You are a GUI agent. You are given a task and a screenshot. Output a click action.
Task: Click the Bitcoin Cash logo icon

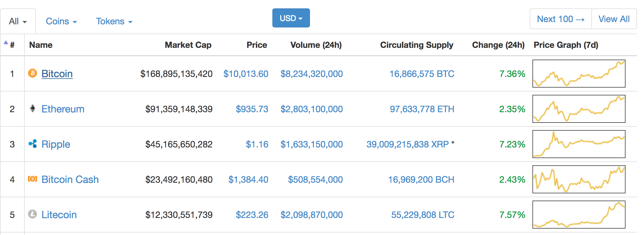(x=33, y=179)
